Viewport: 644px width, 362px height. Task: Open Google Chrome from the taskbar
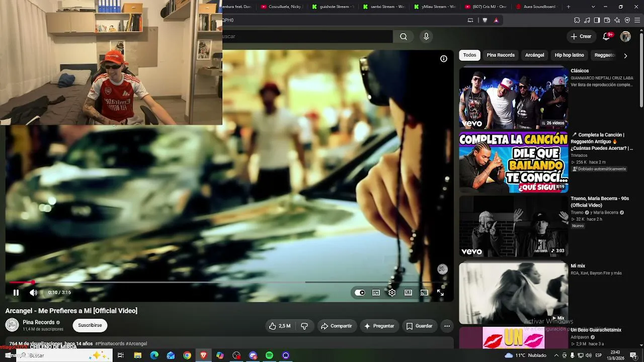pos(187,355)
